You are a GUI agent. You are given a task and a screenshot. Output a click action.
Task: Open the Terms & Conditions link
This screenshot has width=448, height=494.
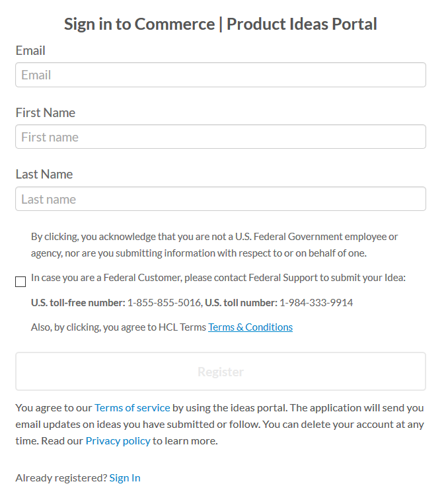(250, 327)
